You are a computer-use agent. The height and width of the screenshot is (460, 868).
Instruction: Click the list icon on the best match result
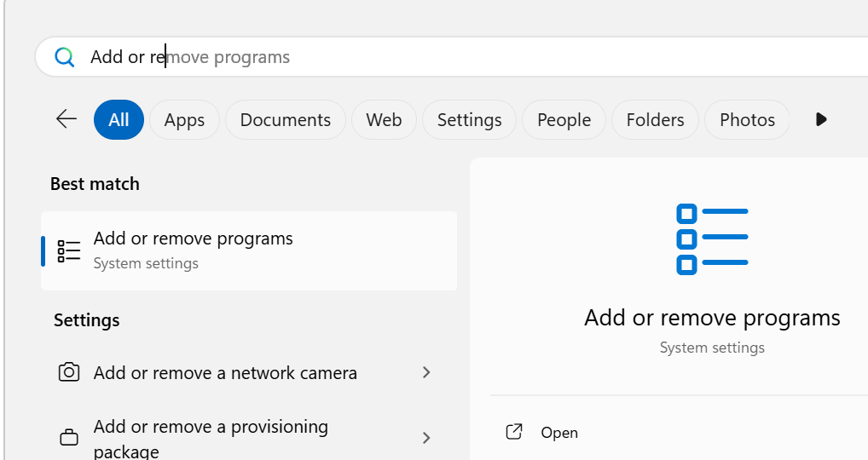[x=69, y=250]
